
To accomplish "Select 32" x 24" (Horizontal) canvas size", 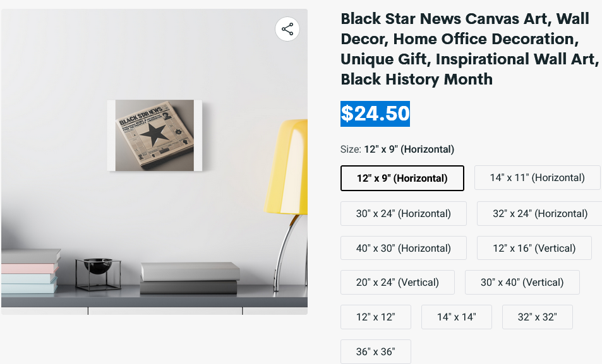I will 539,213.
